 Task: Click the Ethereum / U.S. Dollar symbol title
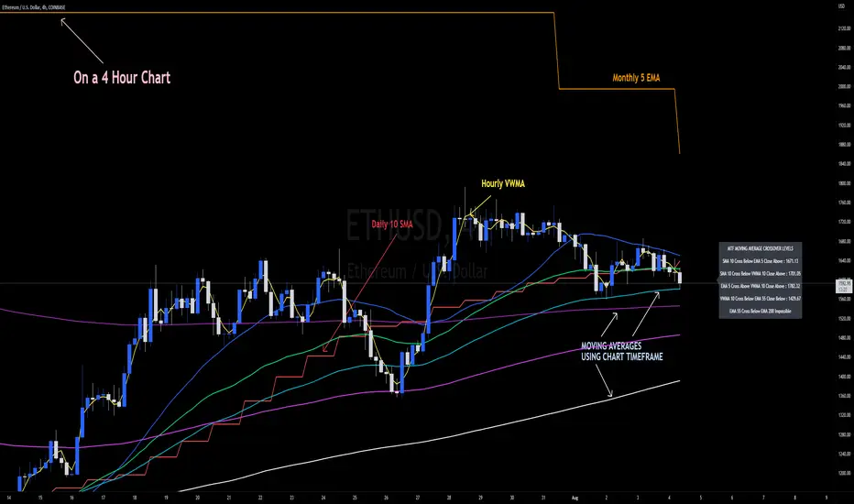pyautogui.click(x=33, y=7)
